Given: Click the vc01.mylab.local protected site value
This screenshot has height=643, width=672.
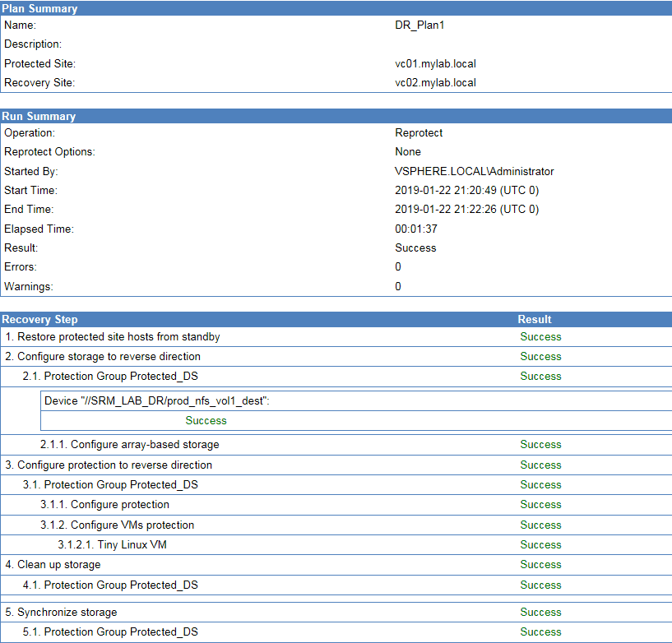Looking at the screenshot, I should pos(435,64).
